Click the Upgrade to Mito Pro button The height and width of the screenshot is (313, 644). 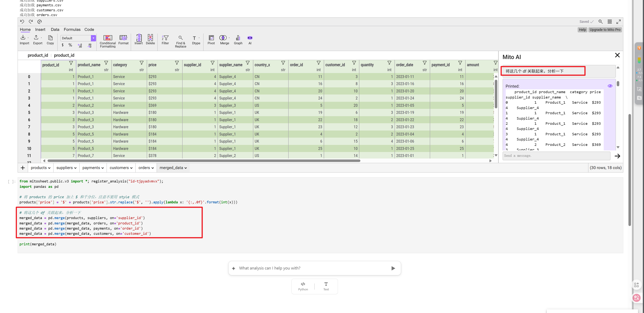point(605,30)
